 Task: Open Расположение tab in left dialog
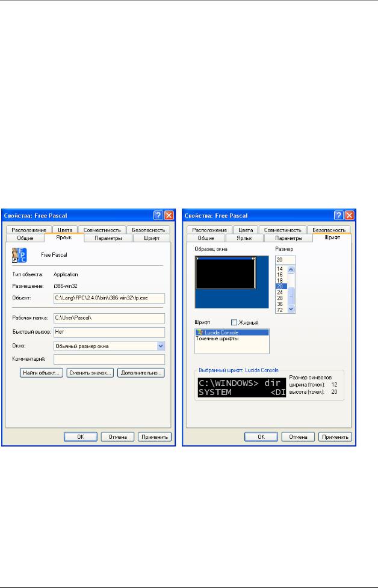pyautogui.click(x=28, y=230)
